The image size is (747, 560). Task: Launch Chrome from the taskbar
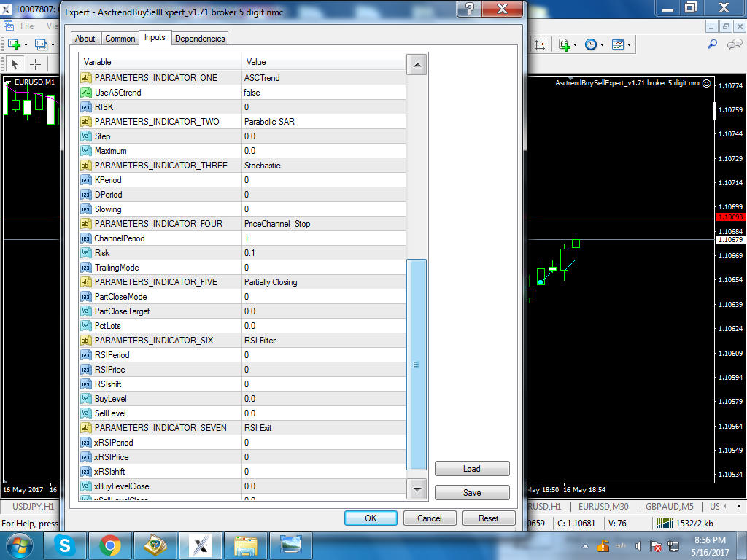click(110, 545)
